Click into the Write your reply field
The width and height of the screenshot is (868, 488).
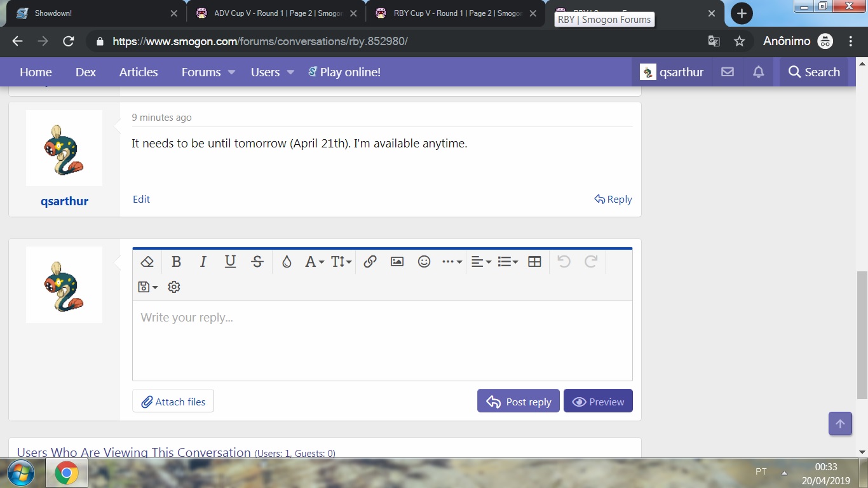382,341
